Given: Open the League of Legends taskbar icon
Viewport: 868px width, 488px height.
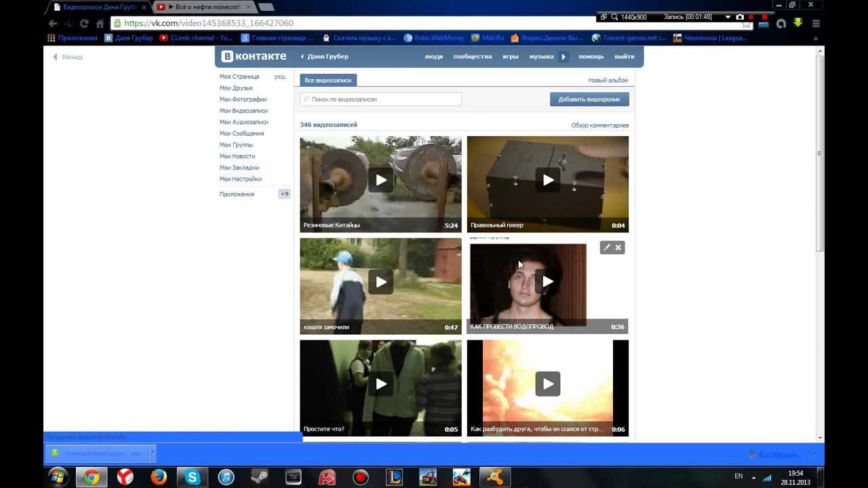Looking at the screenshot, I should pos(394,478).
